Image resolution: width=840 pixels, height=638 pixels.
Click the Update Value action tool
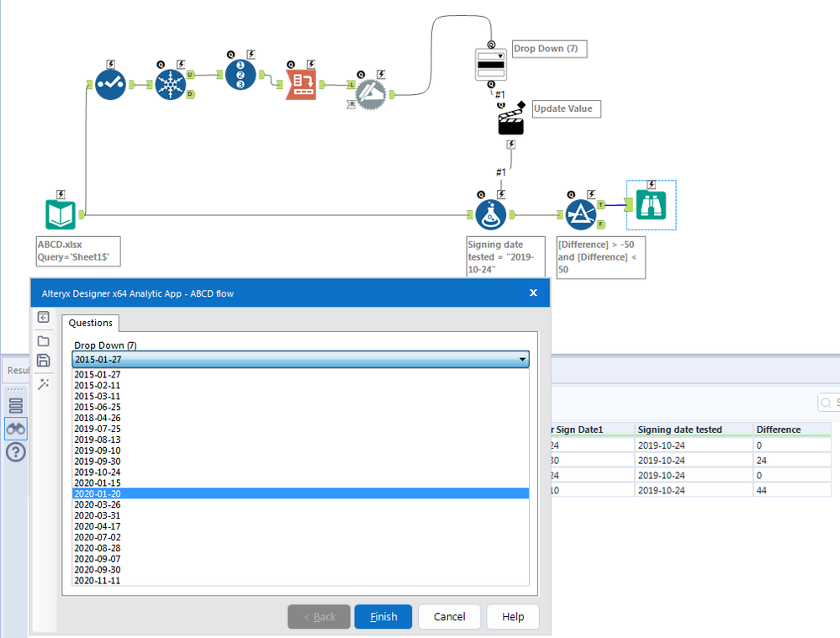(x=510, y=120)
